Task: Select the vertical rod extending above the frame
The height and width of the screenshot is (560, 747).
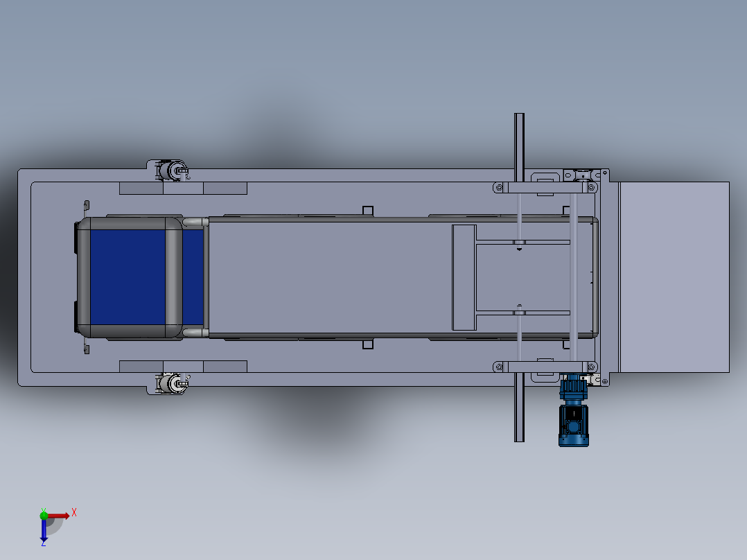Action: pyautogui.click(x=519, y=147)
